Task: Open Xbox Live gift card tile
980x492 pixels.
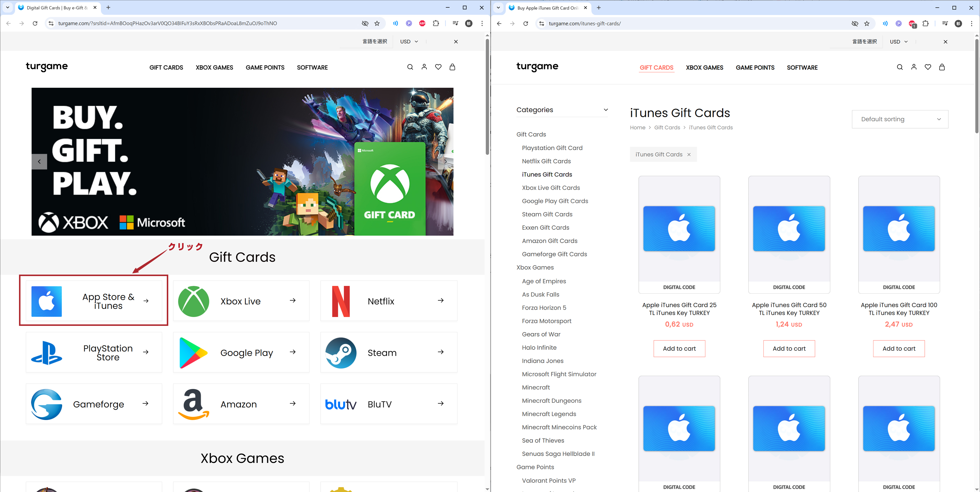Action: coord(241,301)
